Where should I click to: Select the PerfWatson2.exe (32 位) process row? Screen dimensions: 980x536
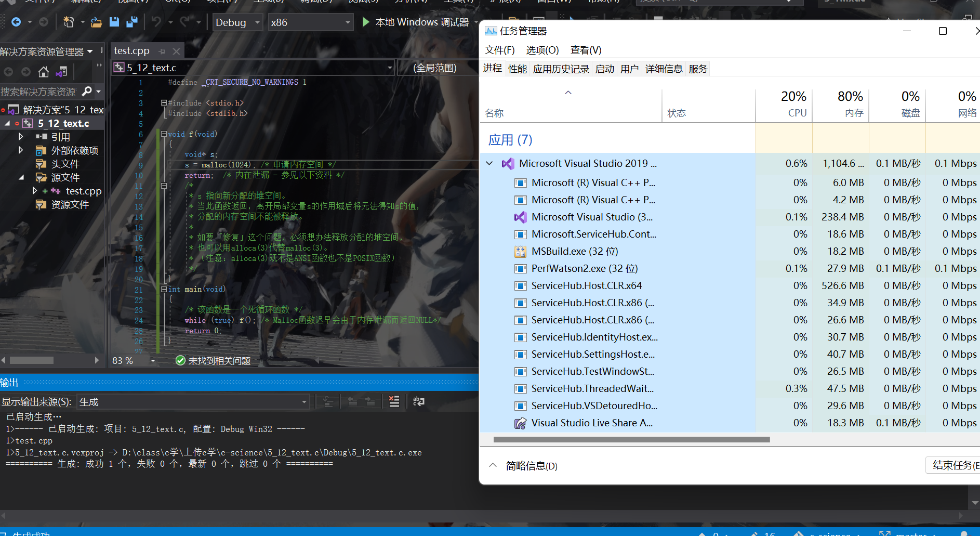[x=730, y=268]
